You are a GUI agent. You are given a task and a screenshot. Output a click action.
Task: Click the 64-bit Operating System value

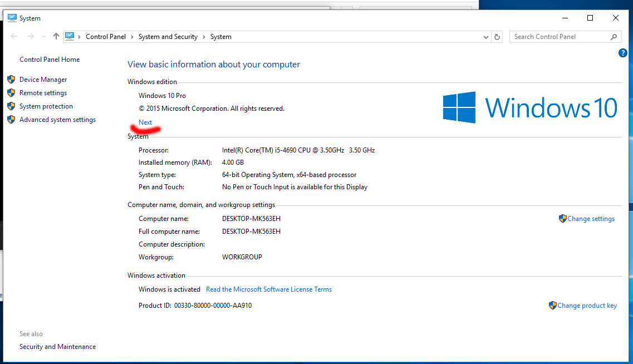click(289, 175)
